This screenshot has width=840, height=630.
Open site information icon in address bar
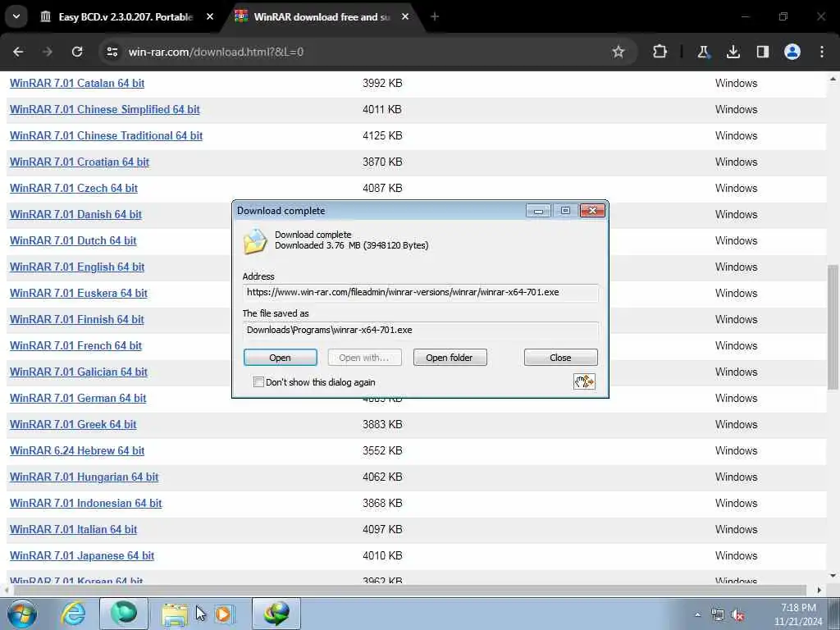click(x=112, y=52)
